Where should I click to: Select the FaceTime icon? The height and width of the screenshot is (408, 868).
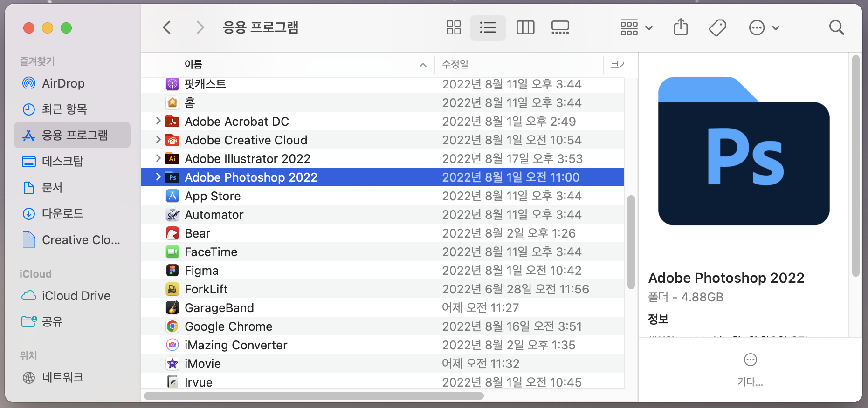tap(172, 252)
